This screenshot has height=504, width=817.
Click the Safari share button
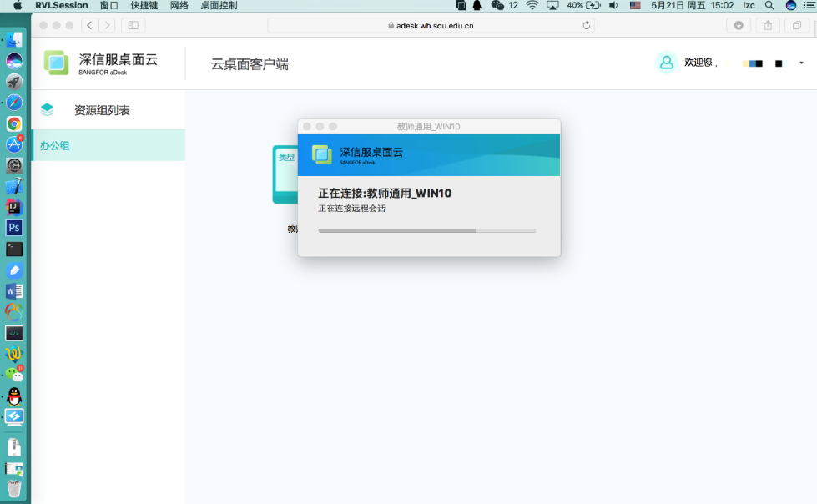[x=768, y=25]
